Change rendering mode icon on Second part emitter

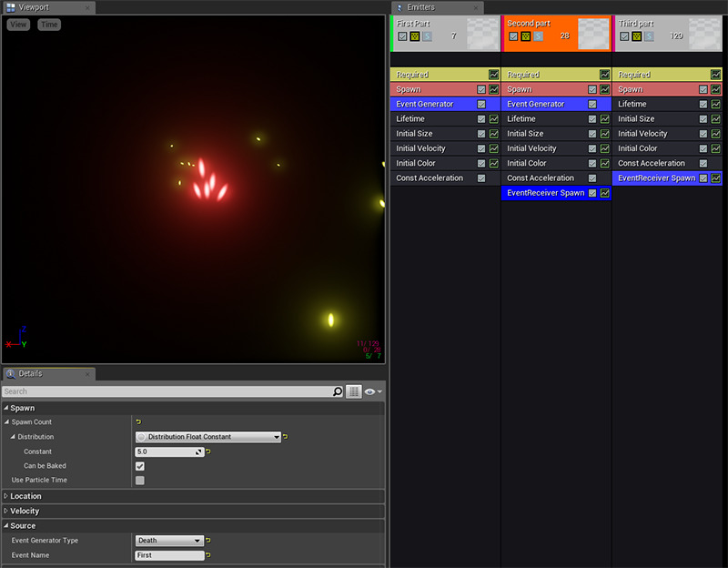(525, 36)
